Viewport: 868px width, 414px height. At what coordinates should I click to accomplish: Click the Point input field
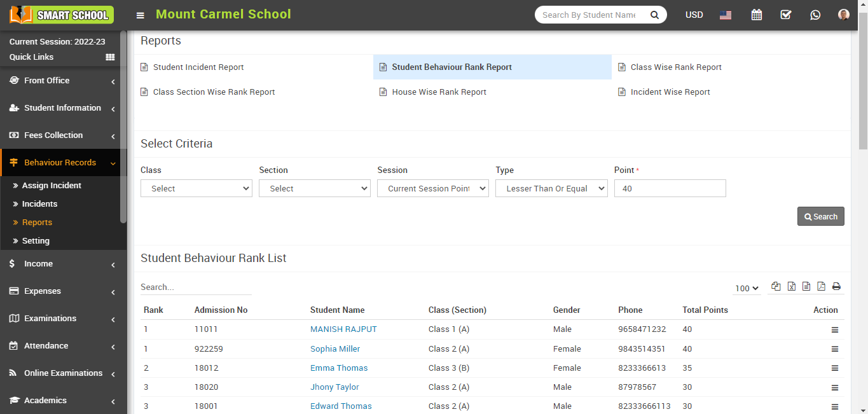point(670,188)
